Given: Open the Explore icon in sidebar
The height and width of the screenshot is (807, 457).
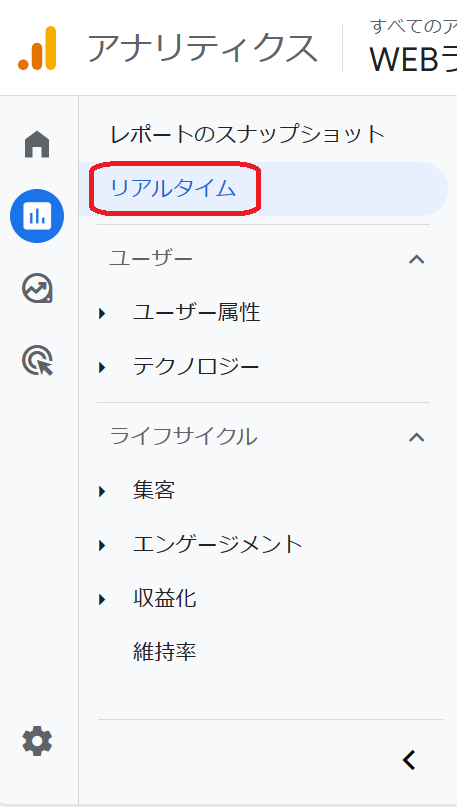Looking at the screenshot, I should 37,288.
